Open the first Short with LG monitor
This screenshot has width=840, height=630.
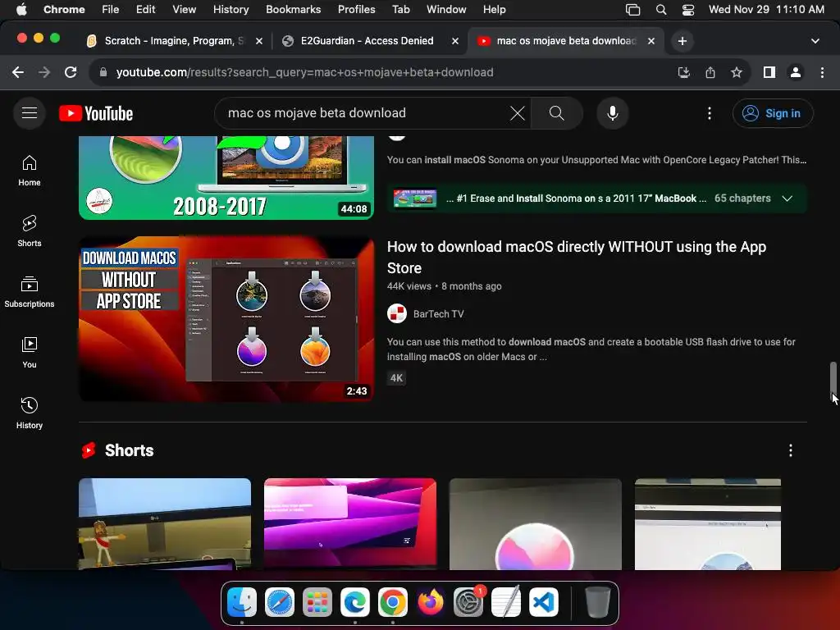pyautogui.click(x=164, y=524)
